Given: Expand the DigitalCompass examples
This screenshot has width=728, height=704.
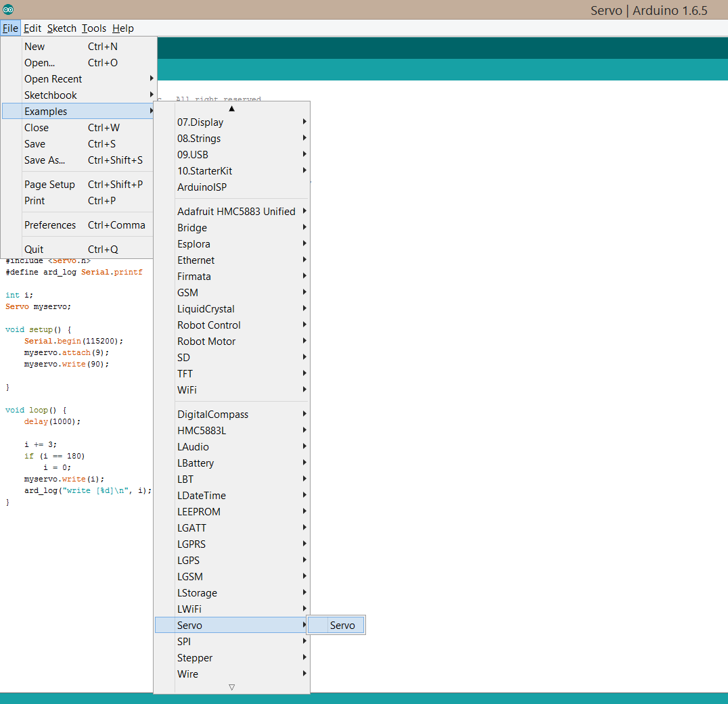Looking at the screenshot, I should (231, 415).
